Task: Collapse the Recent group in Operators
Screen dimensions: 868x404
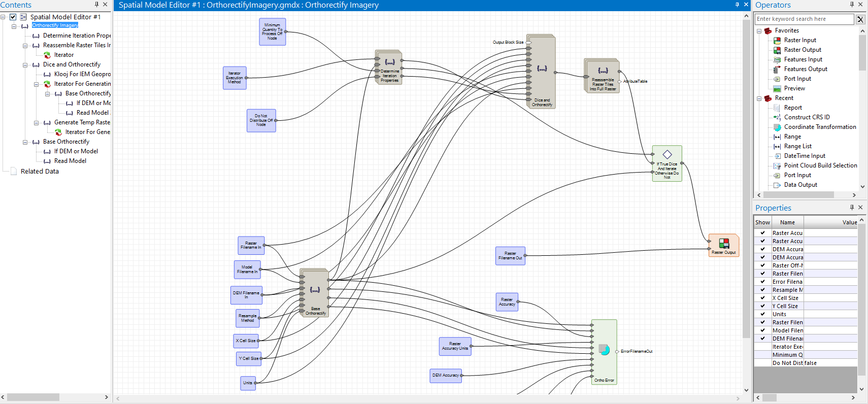Action: [x=759, y=98]
